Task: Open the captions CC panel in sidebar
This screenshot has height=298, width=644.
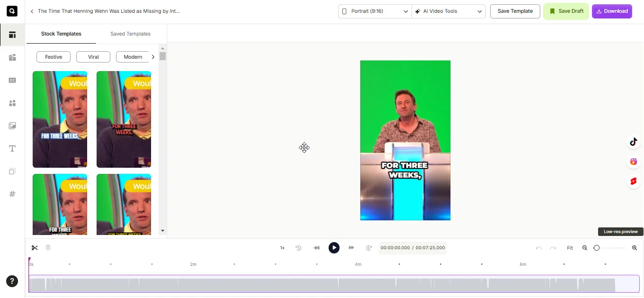Action: tap(12, 81)
